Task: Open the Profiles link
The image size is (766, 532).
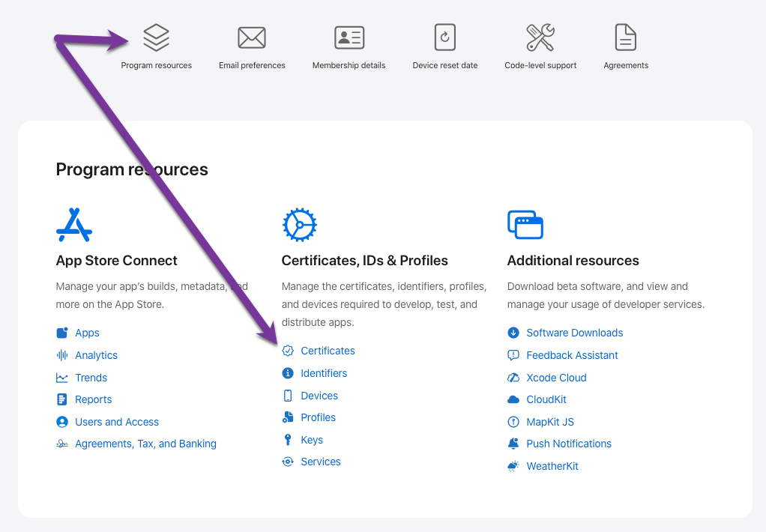Action: (318, 417)
